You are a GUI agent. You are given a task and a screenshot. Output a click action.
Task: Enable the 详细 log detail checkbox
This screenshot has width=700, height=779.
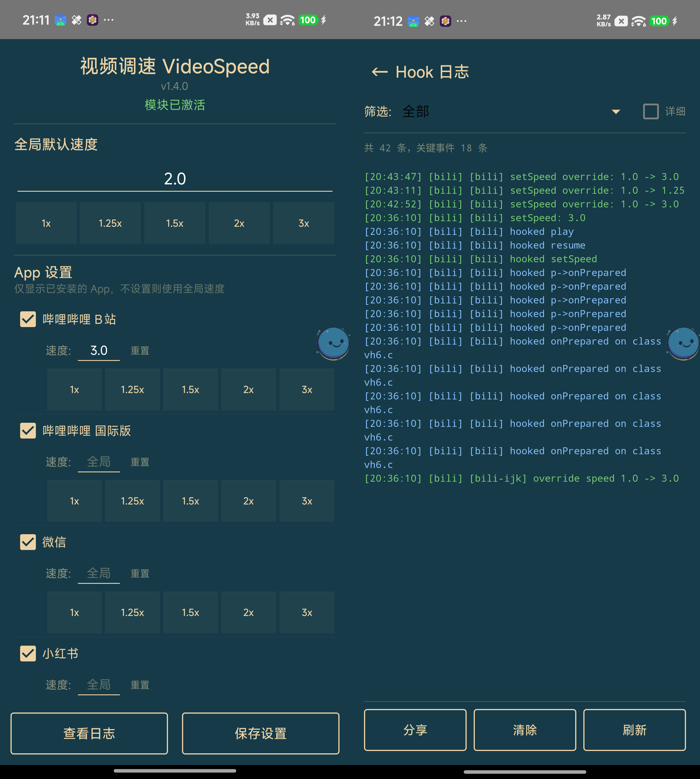(x=651, y=111)
